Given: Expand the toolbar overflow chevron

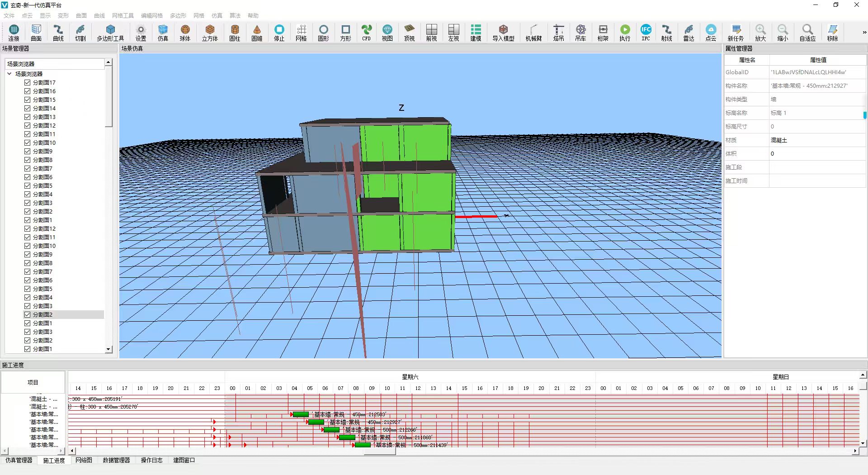Looking at the screenshot, I should coord(864,33).
